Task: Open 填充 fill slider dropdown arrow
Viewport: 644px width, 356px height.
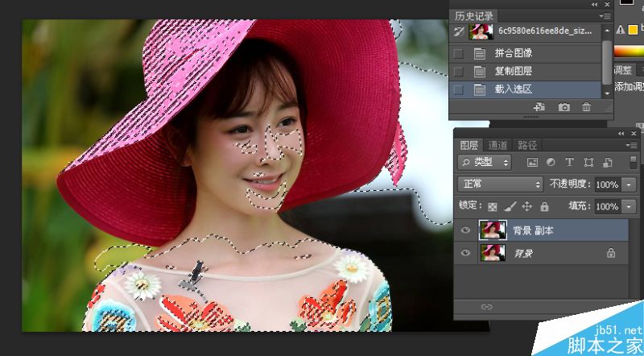Action: click(629, 206)
